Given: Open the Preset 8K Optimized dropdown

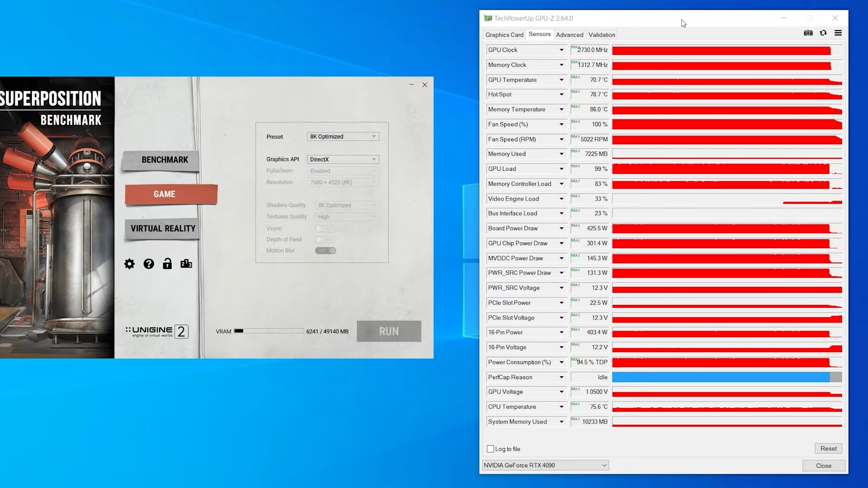Looking at the screenshot, I should pos(343,136).
